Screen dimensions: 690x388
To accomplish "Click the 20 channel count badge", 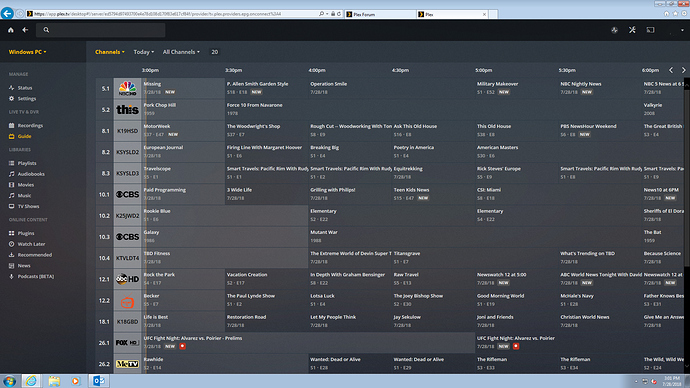I will [214, 52].
